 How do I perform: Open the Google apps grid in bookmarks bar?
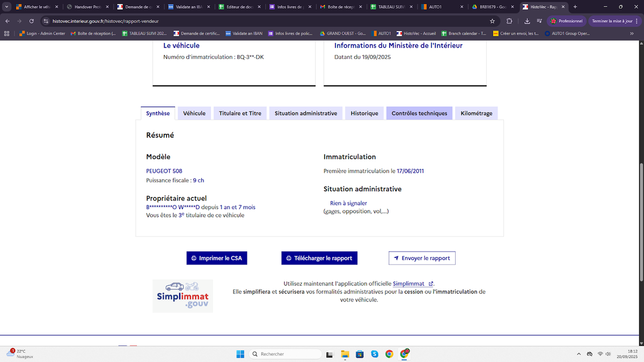(x=6, y=33)
